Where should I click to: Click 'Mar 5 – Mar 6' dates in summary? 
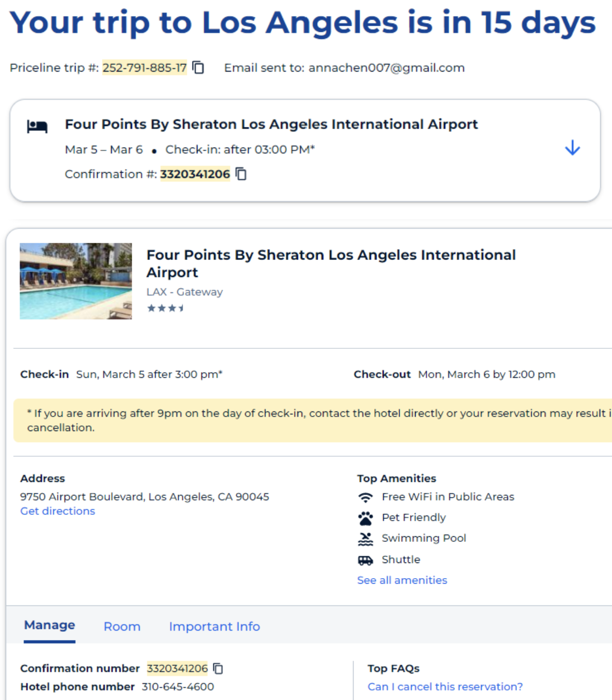[x=104, y=149]
